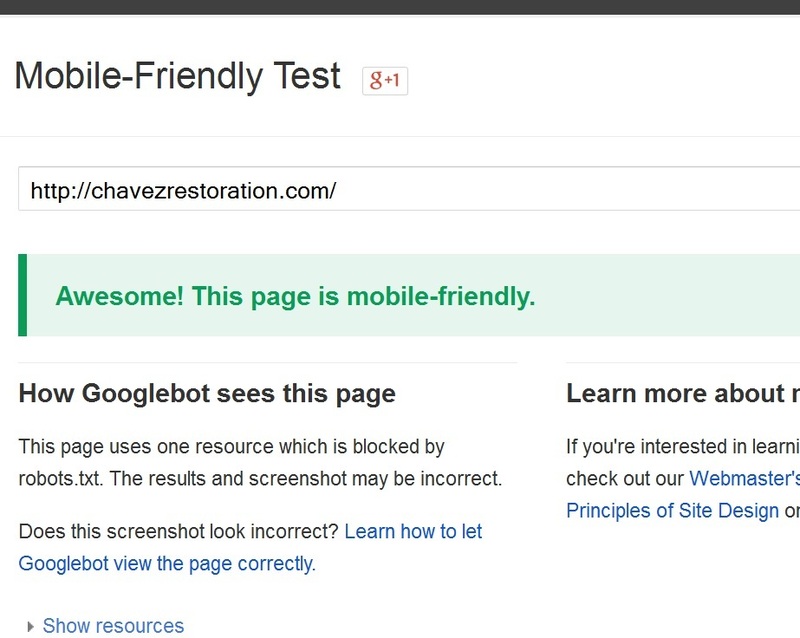
Task: Click the "Show resources" label text
Action: [113, 625]
